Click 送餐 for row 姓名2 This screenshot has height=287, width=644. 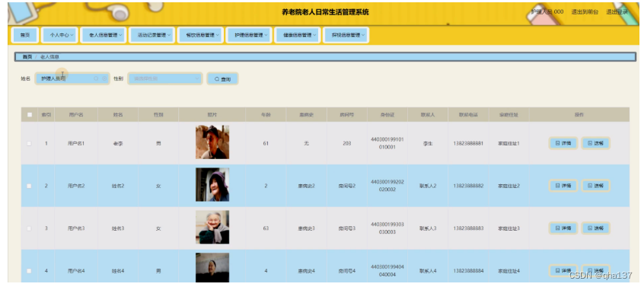[595, 186]
